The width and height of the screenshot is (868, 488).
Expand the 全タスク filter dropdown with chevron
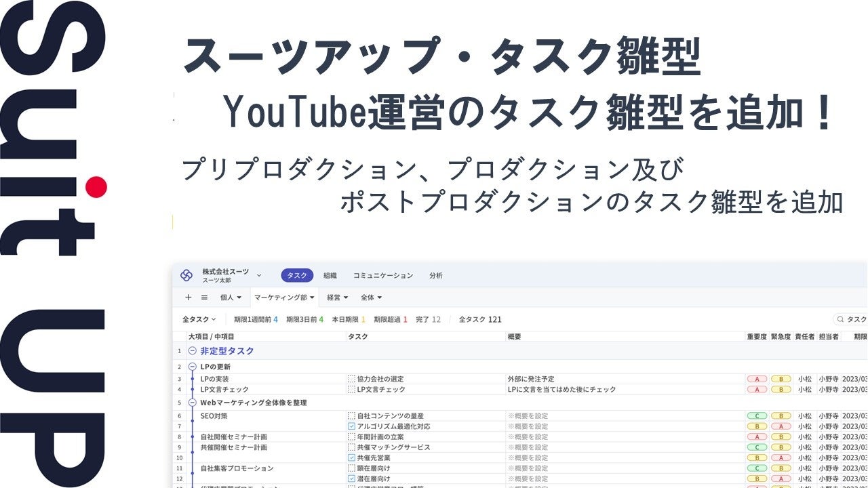pos(199,319)
